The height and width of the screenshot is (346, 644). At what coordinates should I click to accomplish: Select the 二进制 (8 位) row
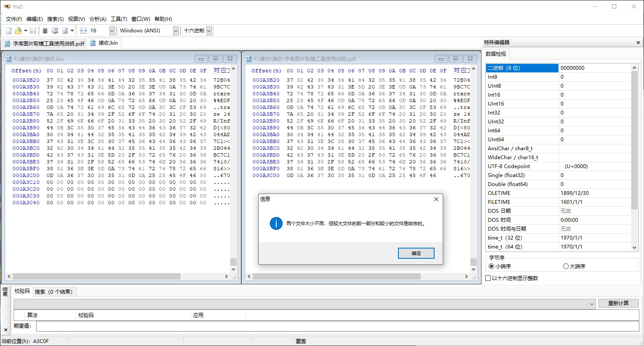(558, 68)
